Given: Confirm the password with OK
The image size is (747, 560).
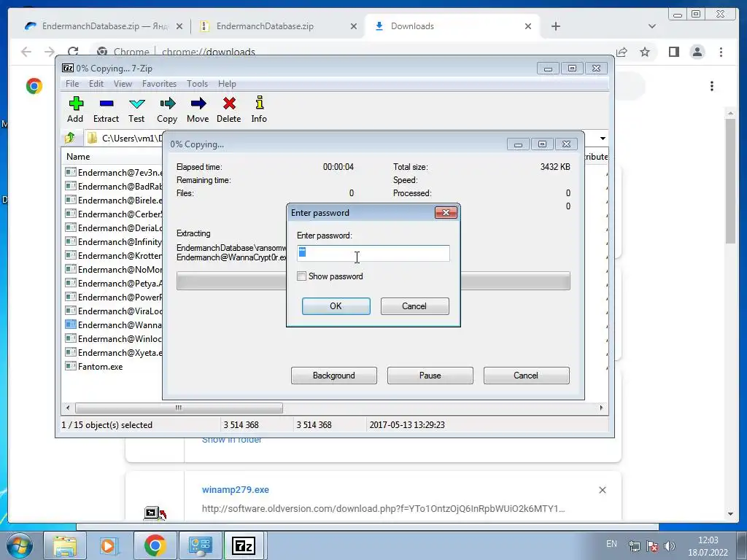Looking at the screenshot, I should point(336,306).
